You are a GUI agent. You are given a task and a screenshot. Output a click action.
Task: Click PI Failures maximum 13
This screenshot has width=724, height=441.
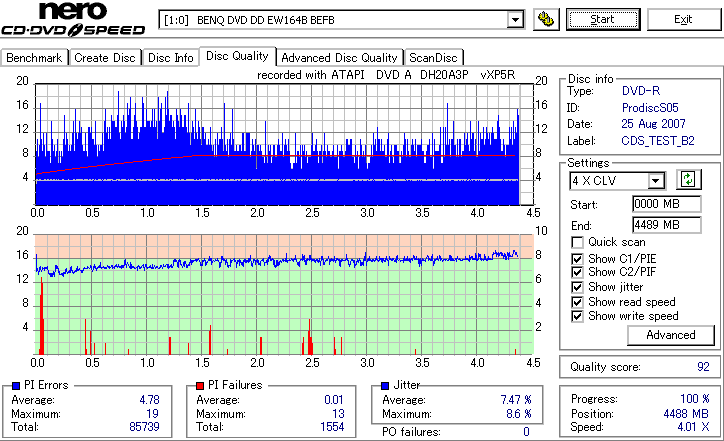pos(338,414)
